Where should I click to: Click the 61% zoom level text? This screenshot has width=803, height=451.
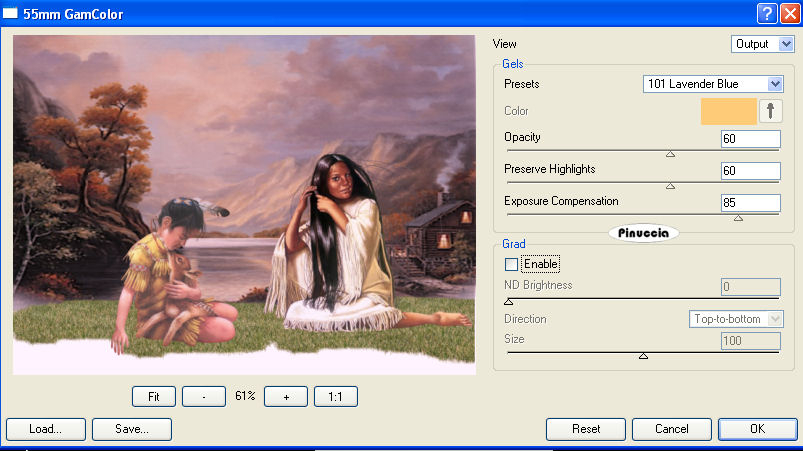point(245,396)
